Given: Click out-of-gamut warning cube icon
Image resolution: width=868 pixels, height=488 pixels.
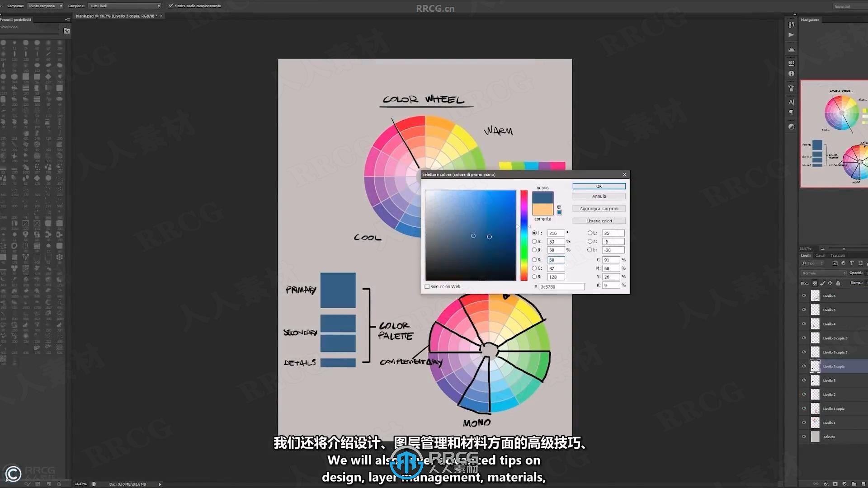Looking at the screenshot, I should click(559, 207).
